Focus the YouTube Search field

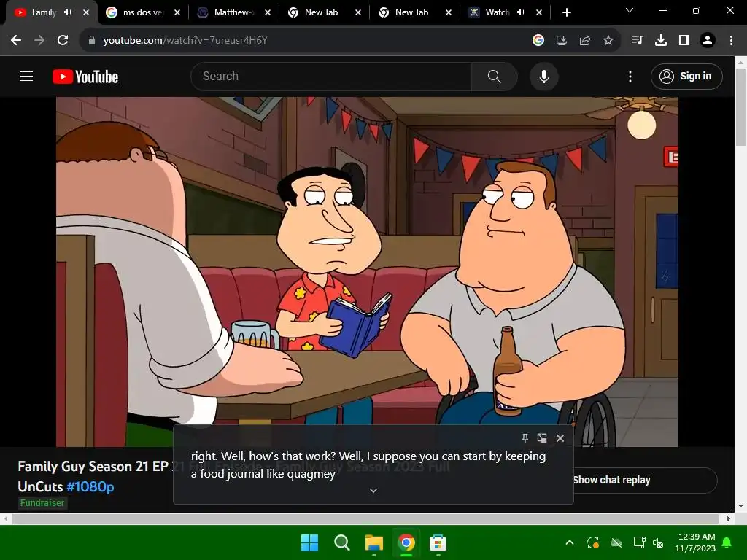[332, 76]
